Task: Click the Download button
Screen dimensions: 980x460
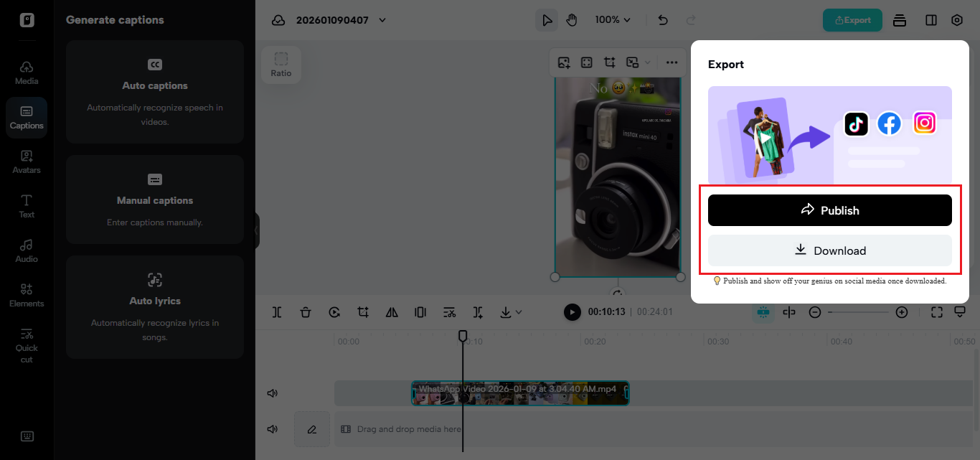Action: [x=829, y=250]
